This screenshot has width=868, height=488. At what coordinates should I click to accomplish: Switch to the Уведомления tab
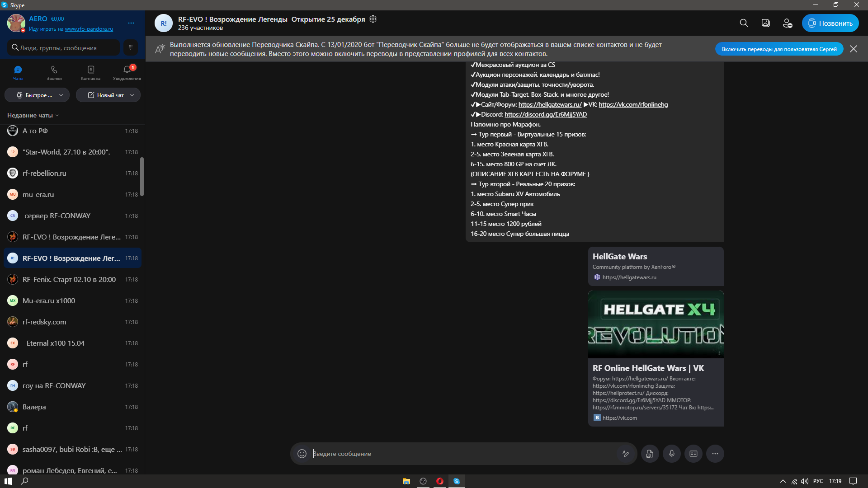coord(127,73)
